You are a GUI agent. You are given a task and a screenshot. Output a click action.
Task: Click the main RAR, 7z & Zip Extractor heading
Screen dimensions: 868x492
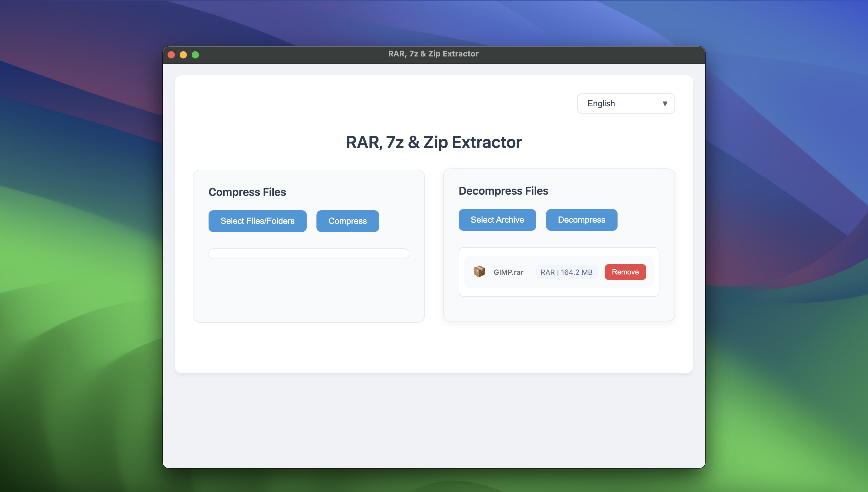click(x=434, y=142)
